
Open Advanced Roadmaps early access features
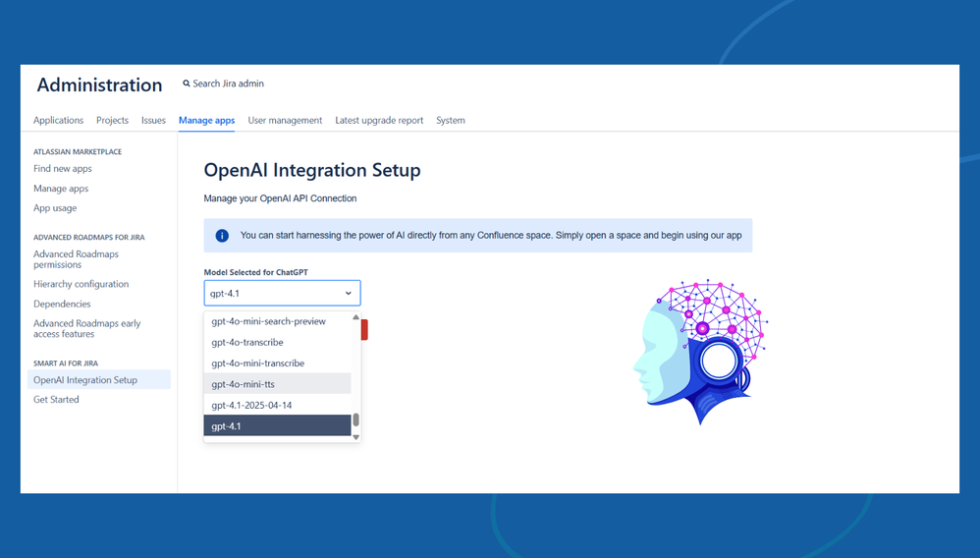click(x=86, y=328)
